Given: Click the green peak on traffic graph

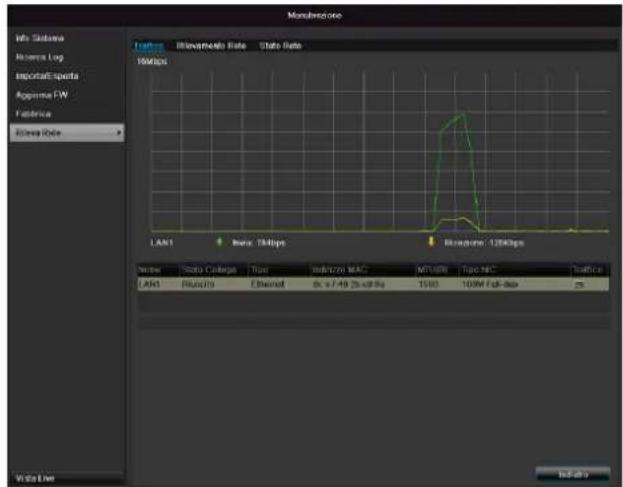Looking at the screenshot, I should click(x=461, y=114).
